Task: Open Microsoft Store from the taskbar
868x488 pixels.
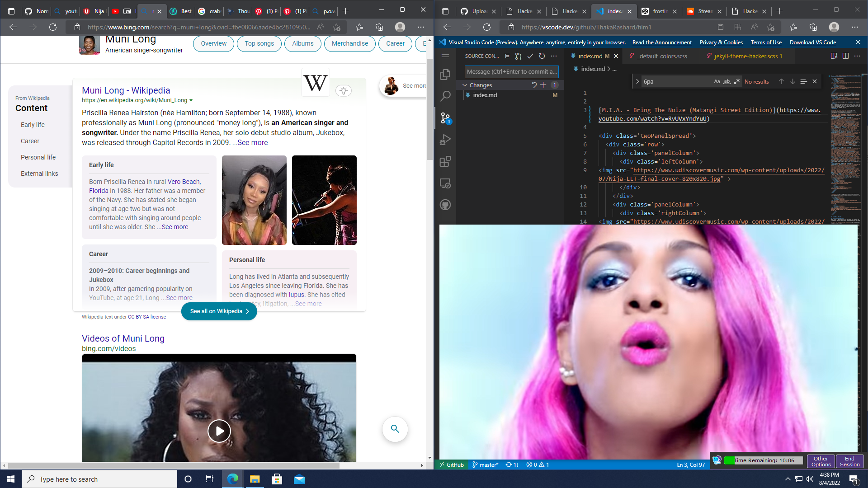Action: (277, 479)
